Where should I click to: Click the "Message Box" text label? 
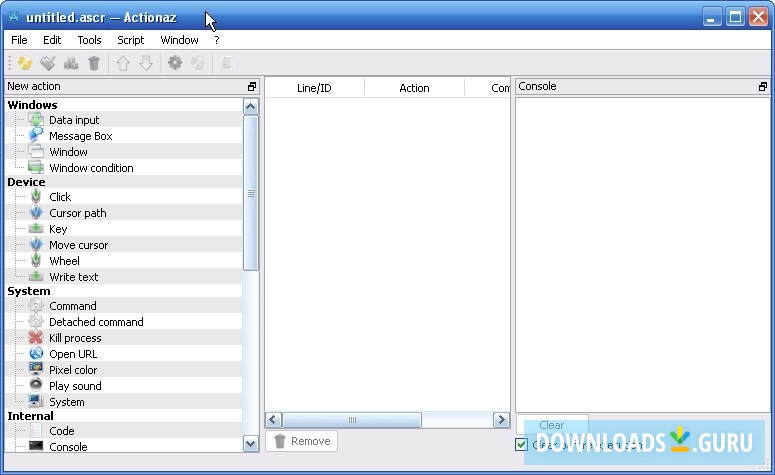(81, 136)
